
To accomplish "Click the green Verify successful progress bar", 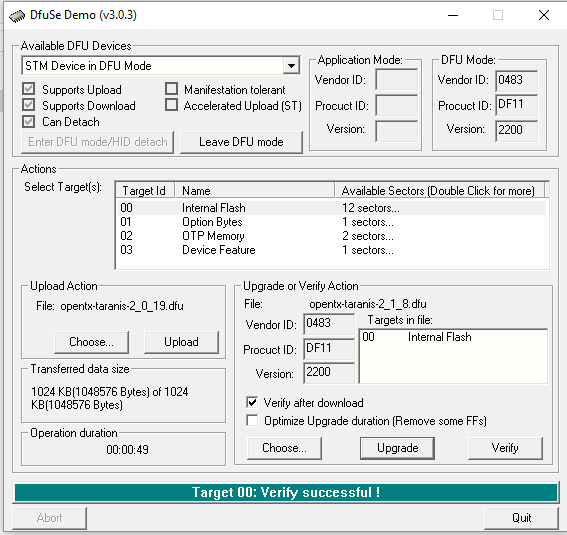I will (x=286, y=492).
